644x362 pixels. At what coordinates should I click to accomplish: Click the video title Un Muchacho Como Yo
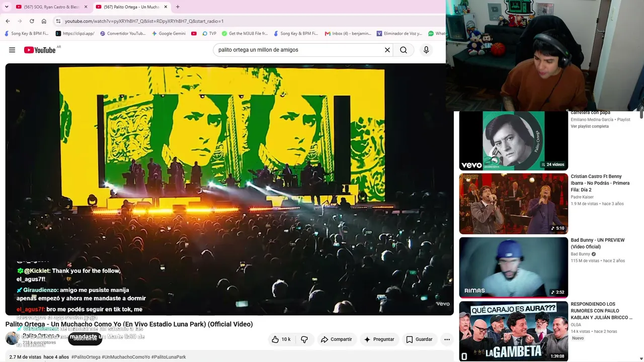pyautogui.click(x=129, y=324)
